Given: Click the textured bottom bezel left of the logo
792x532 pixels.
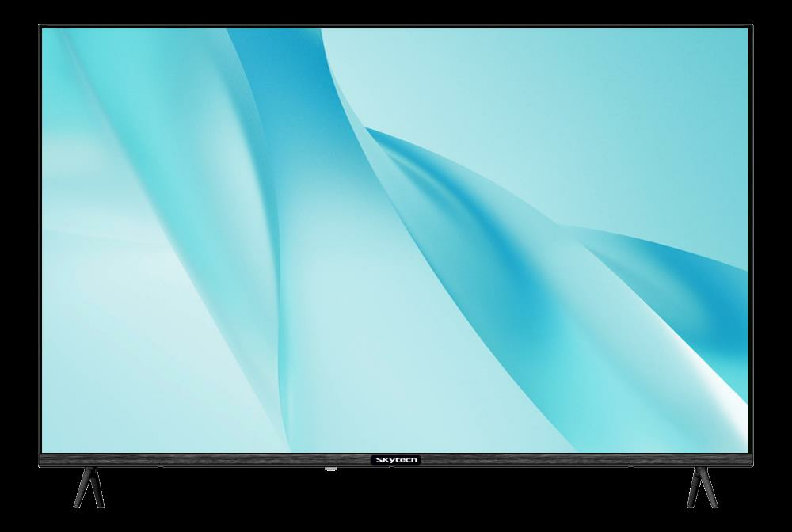Looking at the screenshot, I should click(198, 460).
